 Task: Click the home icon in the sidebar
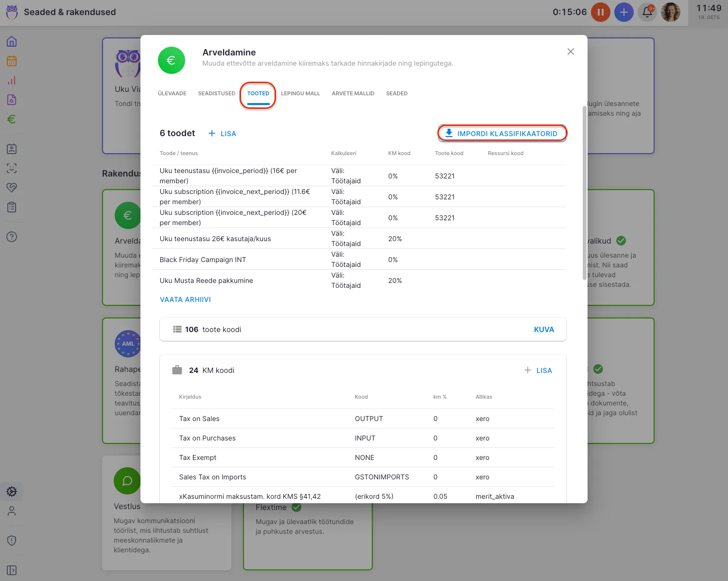tap(12, 42)
